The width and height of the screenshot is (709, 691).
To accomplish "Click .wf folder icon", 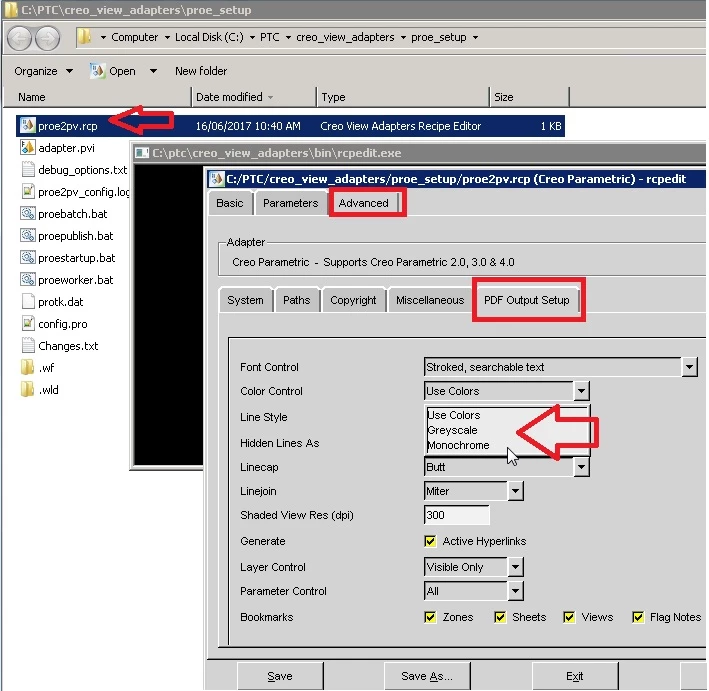I will point(28,368).
